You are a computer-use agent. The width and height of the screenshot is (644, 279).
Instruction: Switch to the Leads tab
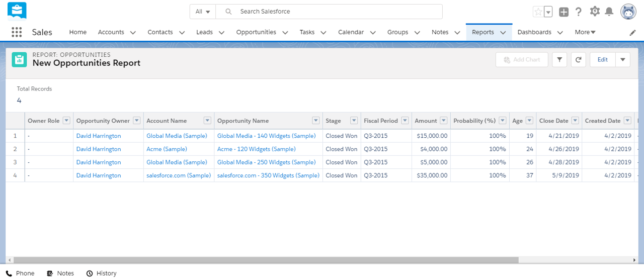click(x=204, y=32)
